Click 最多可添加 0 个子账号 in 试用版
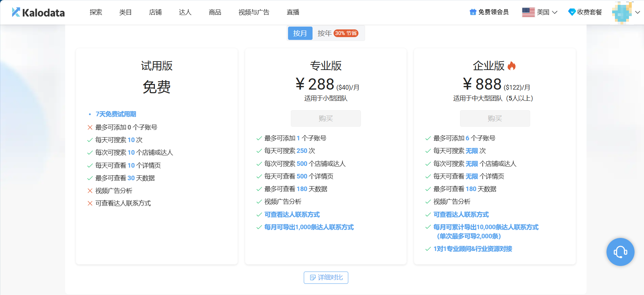644x295 pixels. (x=126, y=127)
